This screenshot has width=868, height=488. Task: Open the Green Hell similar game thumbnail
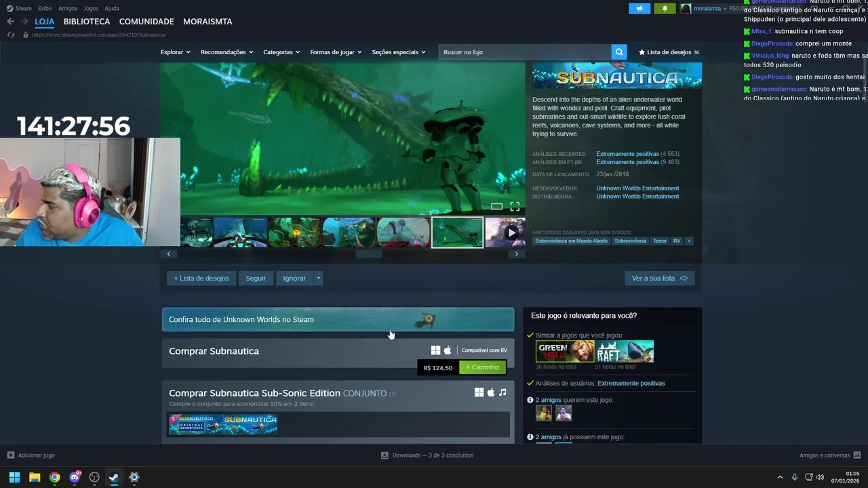click(x=564, y=351)
